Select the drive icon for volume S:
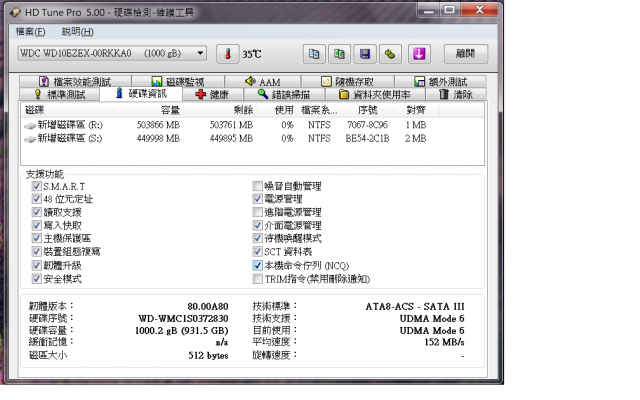The width and height of the screenshot is (640, 400). (30, 140)
